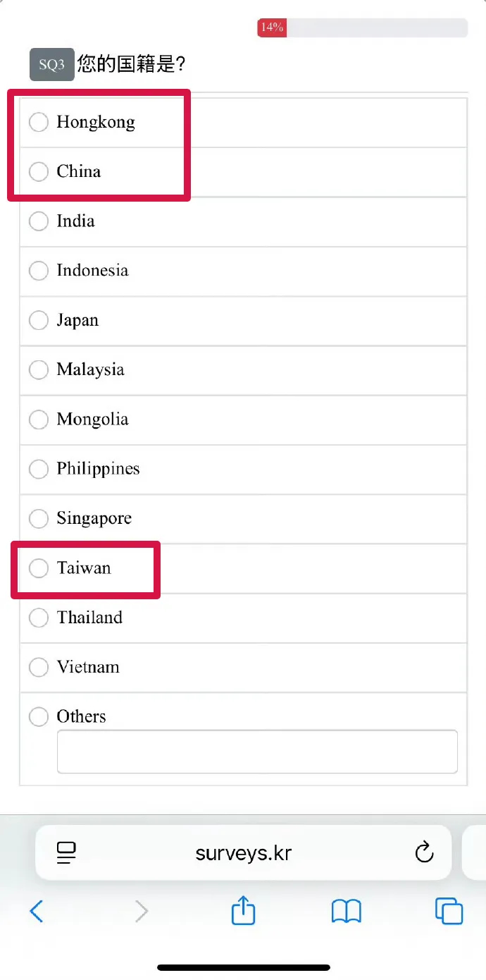486x980 pixels.
Task: Select Japan as nationality
Action: (39, 320)
